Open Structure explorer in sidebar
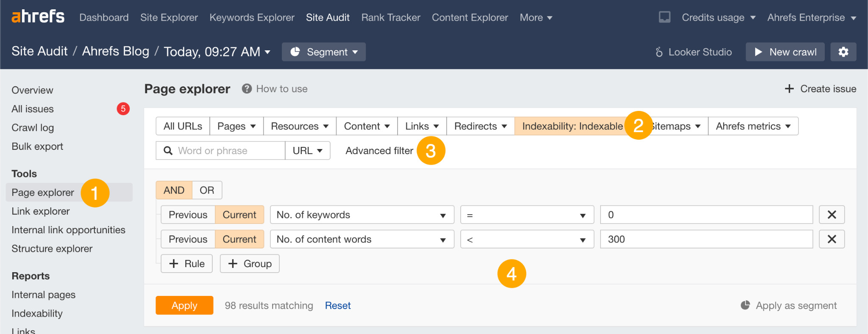 click(x=52, y=248)
